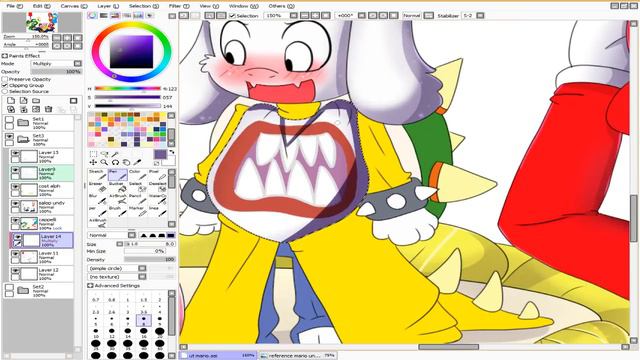Open the File menu
640x360 pixels.
[x=15, y=6]
